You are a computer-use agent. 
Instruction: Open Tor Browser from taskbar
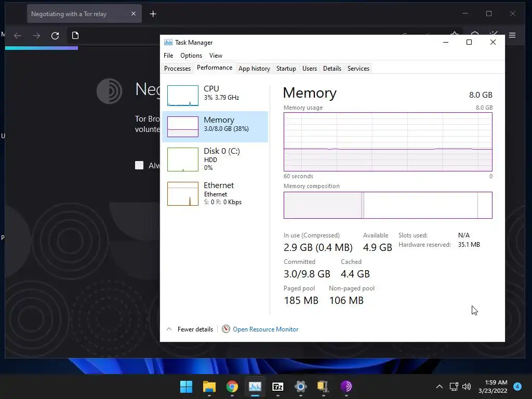[347, 387]
